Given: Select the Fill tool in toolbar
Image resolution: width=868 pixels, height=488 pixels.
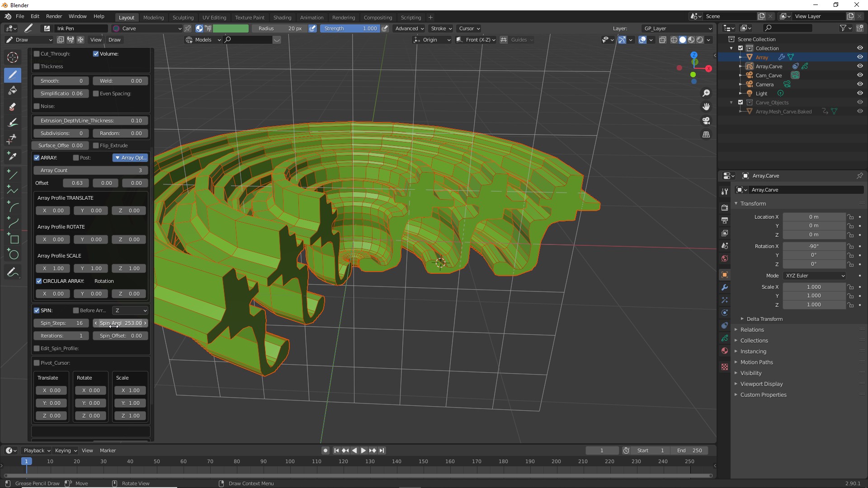Looking at the screenshot, I should point(13,90).
